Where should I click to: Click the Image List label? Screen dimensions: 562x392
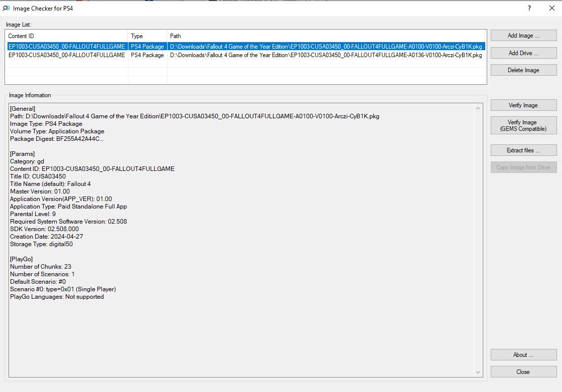click(19, 25)
